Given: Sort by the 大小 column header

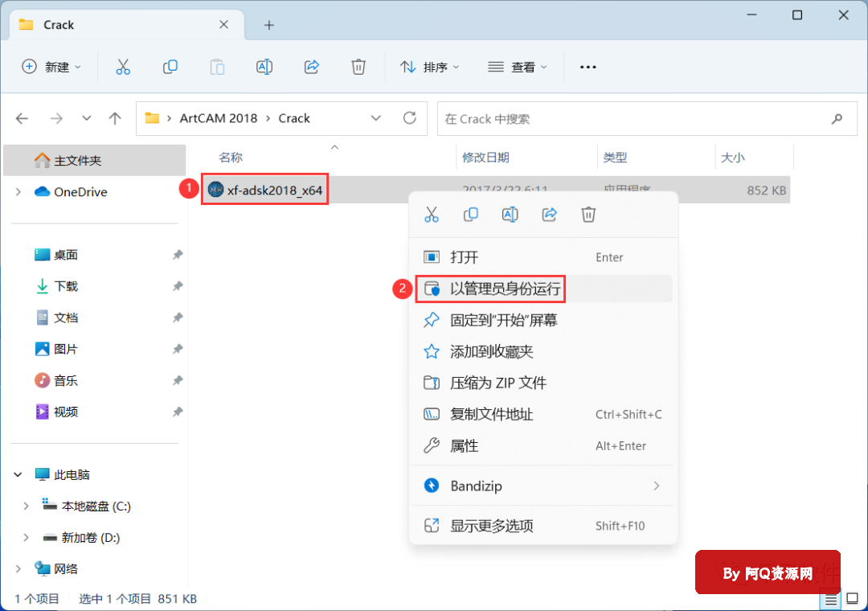Looking at the screenshot, I should click(x=732, y=158).
